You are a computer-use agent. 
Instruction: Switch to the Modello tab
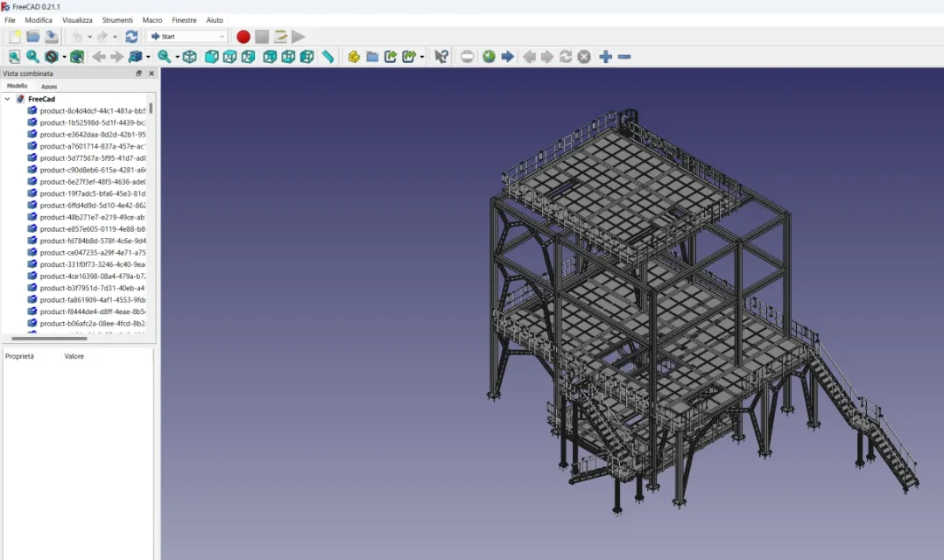(x=17, y=86)
